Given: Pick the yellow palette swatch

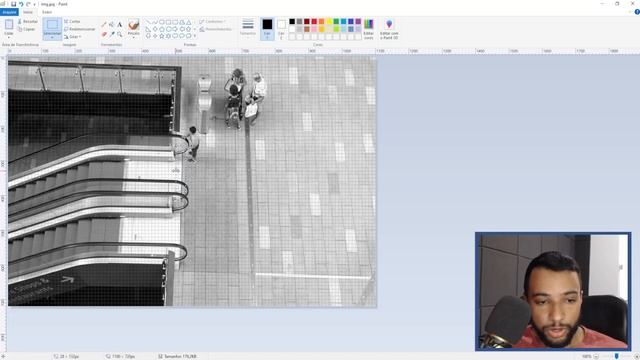Looking at the screenshot, I should pyautogui.click(x=329, y=22).
